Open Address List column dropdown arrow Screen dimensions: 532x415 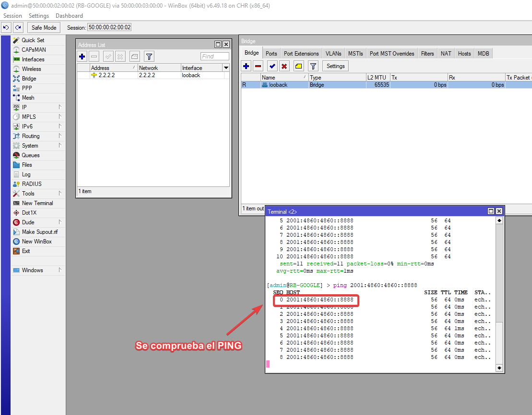click(x=226, y=68)
